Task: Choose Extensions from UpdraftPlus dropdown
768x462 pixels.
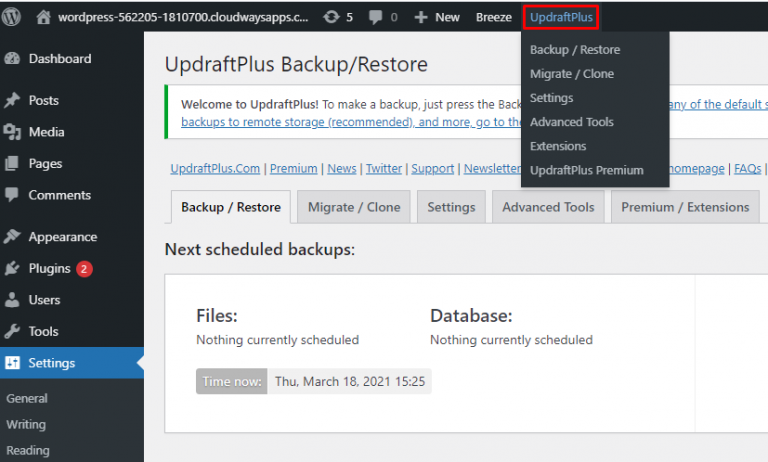Action: pyautogui.click(x=558, y=146)
